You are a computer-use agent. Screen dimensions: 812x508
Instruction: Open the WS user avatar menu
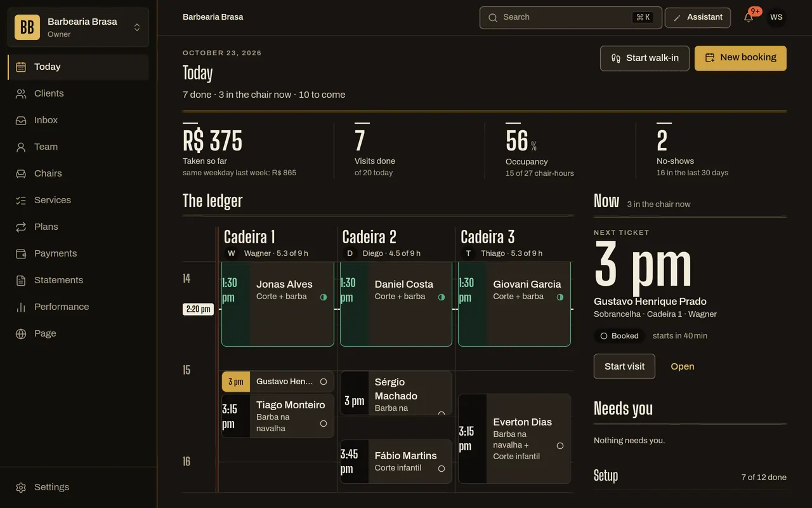pos(776,17)
